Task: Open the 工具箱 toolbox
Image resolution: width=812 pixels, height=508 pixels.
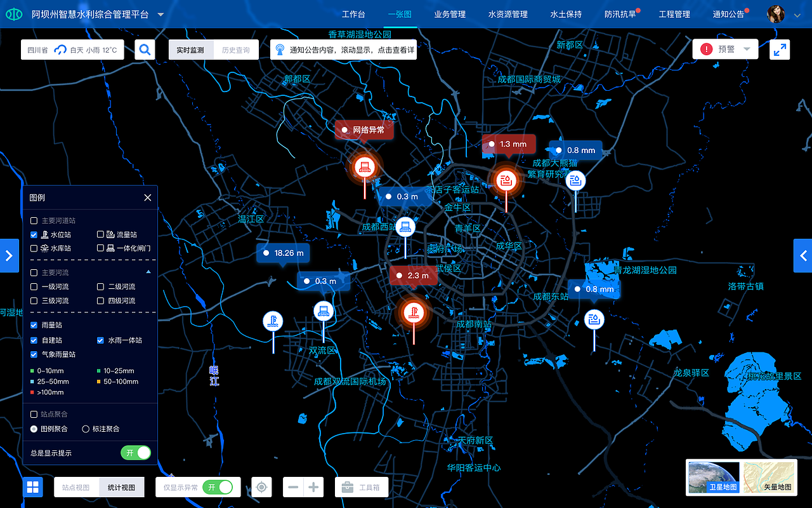Action: click(x=362, y=487)
